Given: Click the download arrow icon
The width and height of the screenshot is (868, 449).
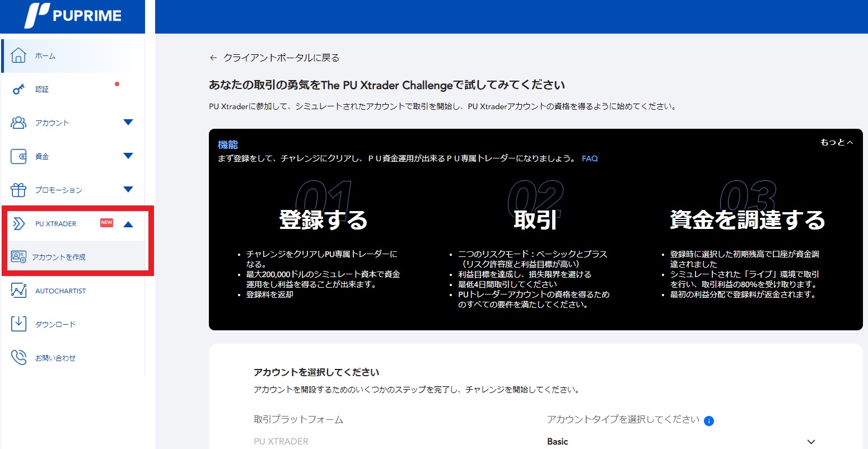Looking at the screenshot, I should (x=18, y=324).
